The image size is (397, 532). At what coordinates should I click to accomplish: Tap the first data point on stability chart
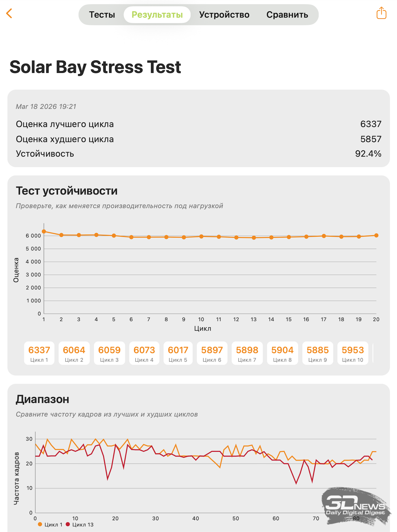click(44, 232)
